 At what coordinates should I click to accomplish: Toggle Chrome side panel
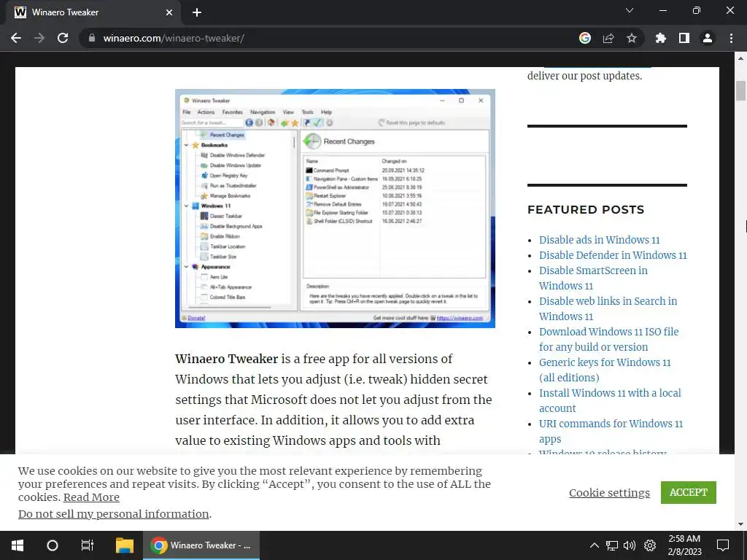pyautogui.click(x=684, y=38)
